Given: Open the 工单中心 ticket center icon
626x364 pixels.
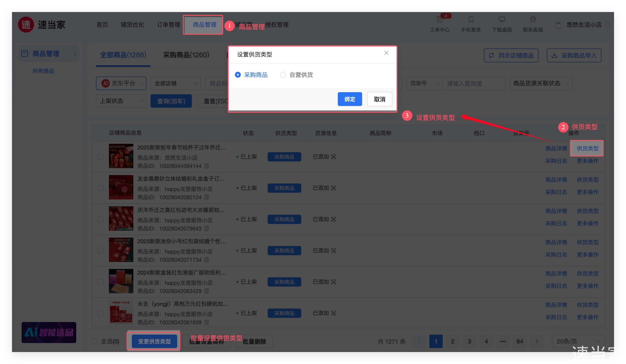Looking at the screenshot, I should click(440, 20).
